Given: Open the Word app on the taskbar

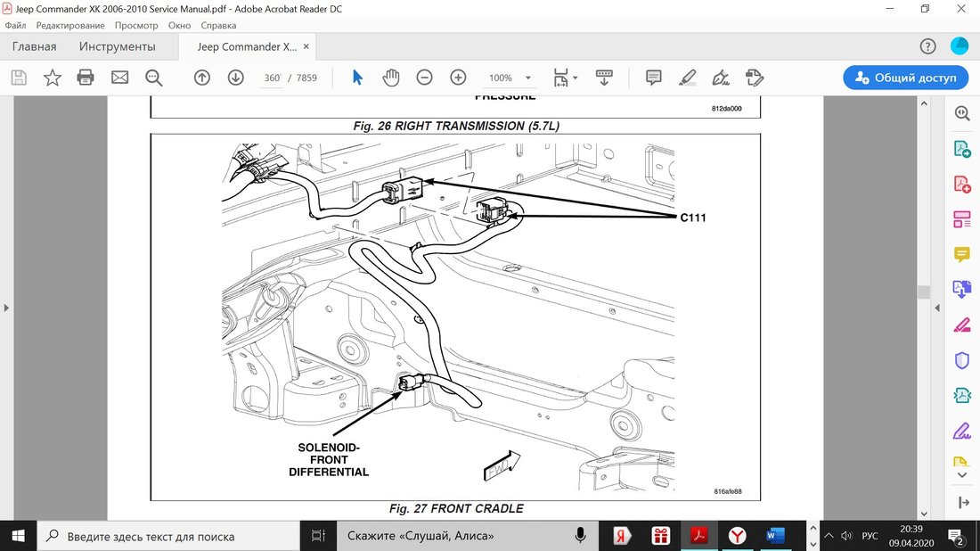Looking at the screenshot, I should click(775, 536).
